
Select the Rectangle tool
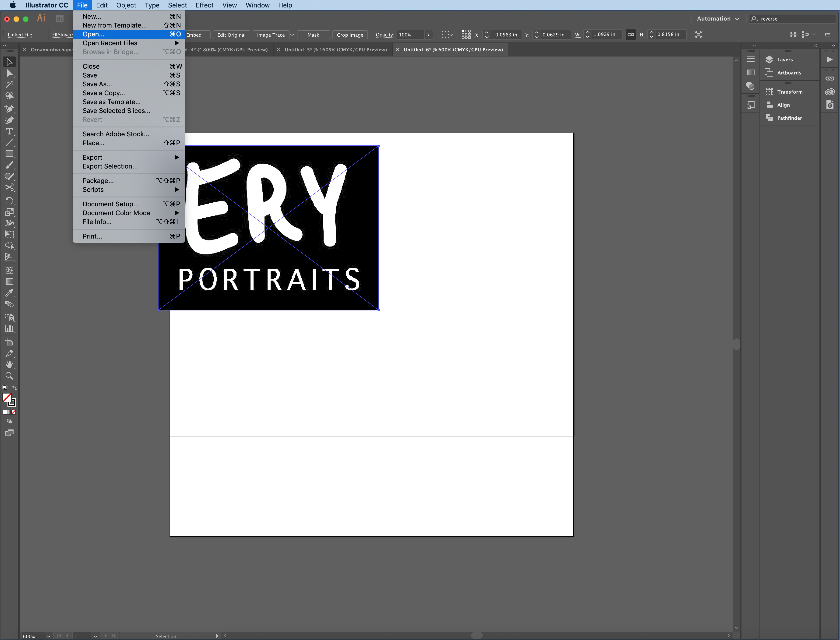9,154
